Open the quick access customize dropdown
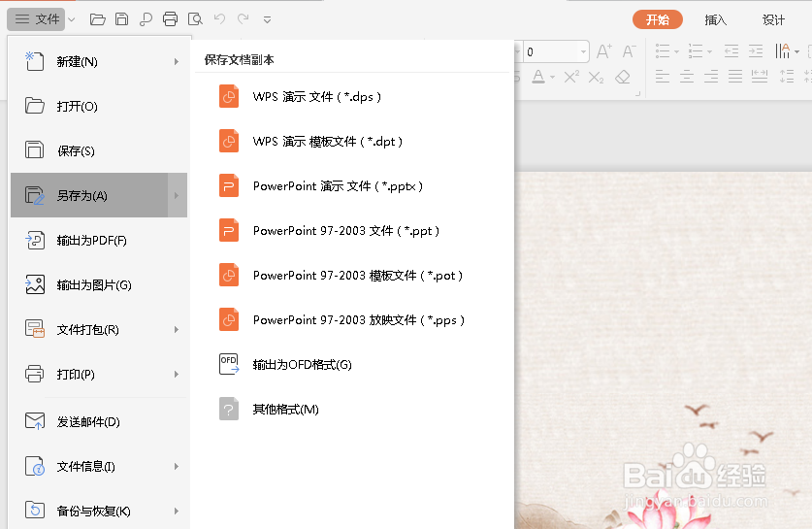This screenshot has width=812, height=529. [x=267, y=20]
